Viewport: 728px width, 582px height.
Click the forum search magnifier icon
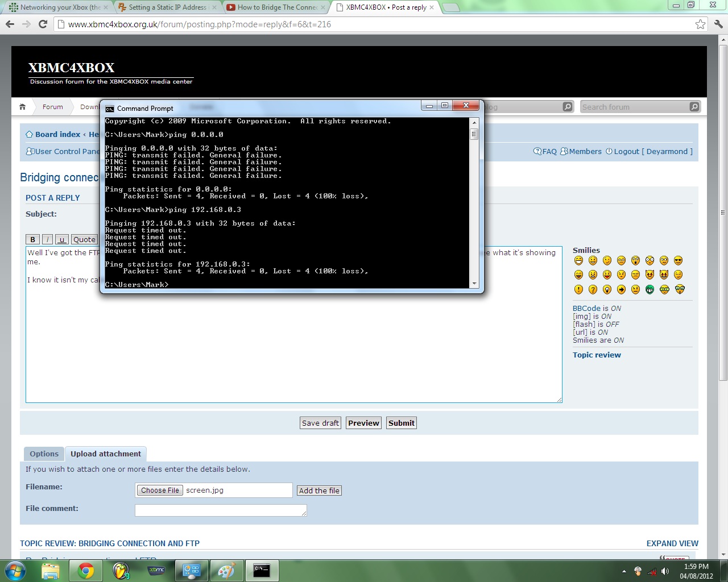[x=694, y=107]
